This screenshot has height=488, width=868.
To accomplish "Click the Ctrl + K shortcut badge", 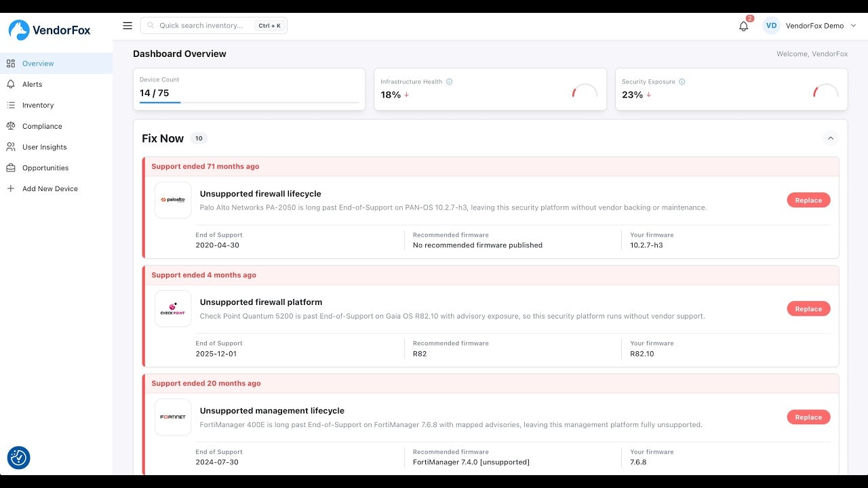I will [269, 26].
